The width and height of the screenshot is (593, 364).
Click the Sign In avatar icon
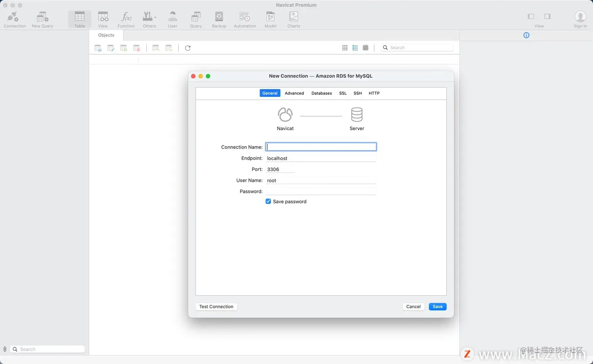(x=580, y=16)
